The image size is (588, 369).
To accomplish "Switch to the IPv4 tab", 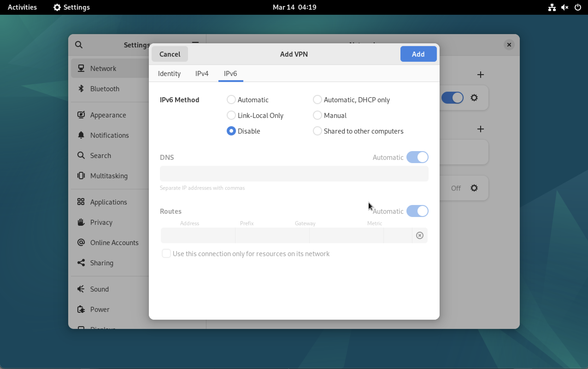I will pos(202,74).
